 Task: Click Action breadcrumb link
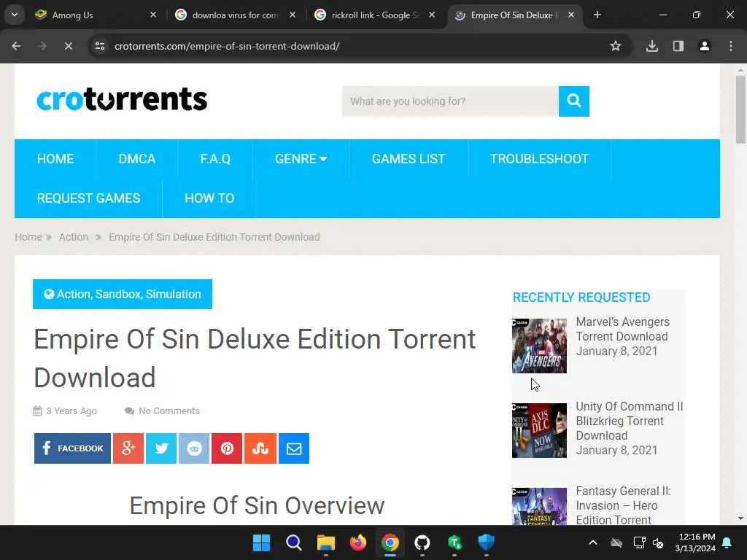tap(74, 237)
